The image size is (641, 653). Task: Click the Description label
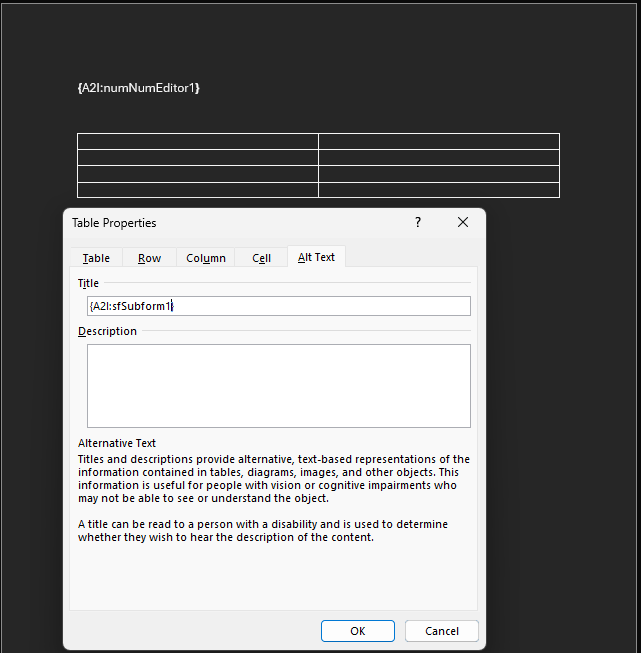[107, 331]
